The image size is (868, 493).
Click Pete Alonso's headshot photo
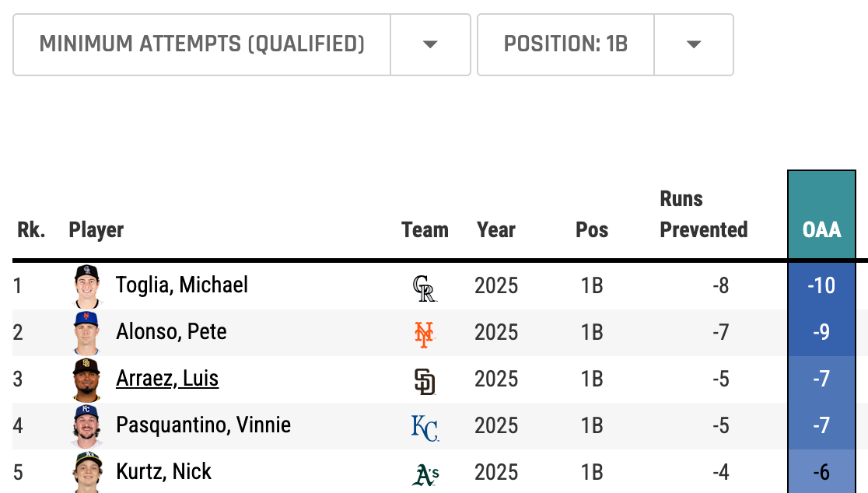86,333
